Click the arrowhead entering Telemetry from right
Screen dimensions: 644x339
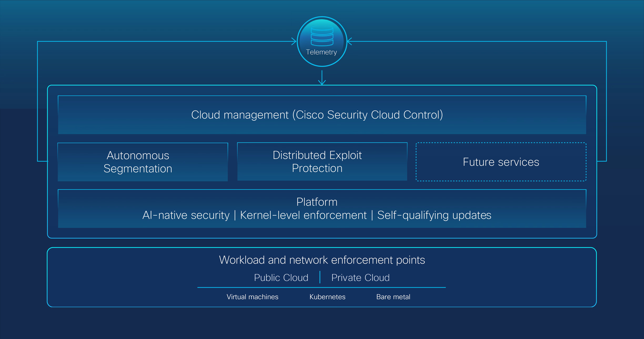350,41
